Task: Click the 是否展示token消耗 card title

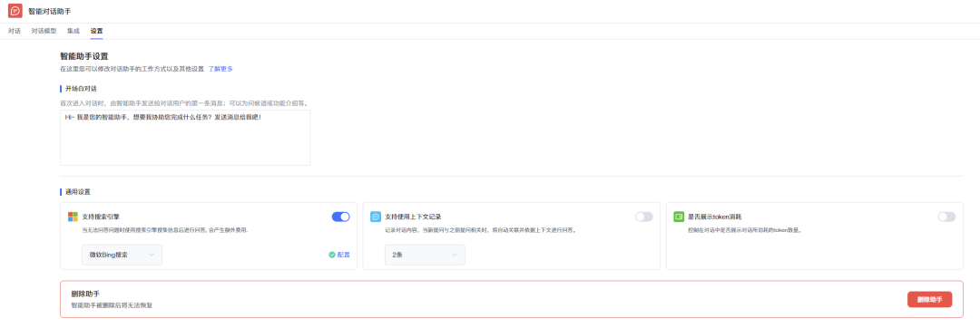Action: coord(715,217)
